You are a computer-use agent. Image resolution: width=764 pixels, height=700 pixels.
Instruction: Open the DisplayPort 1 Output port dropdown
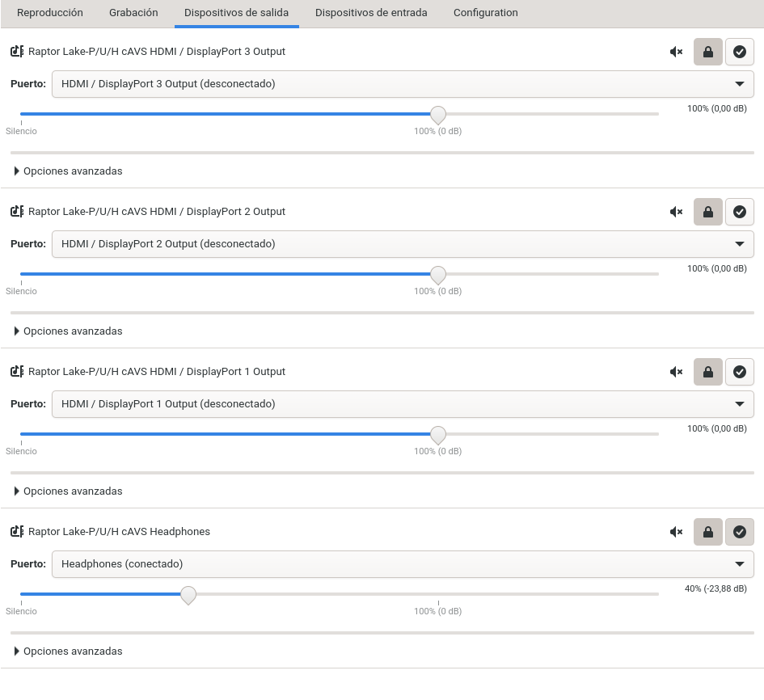(403, 404)
